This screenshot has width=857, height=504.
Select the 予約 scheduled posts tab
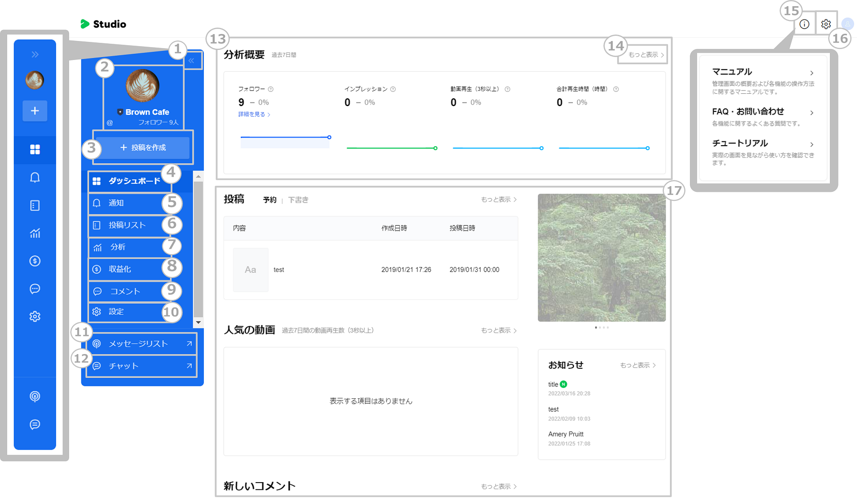(269, 200)
